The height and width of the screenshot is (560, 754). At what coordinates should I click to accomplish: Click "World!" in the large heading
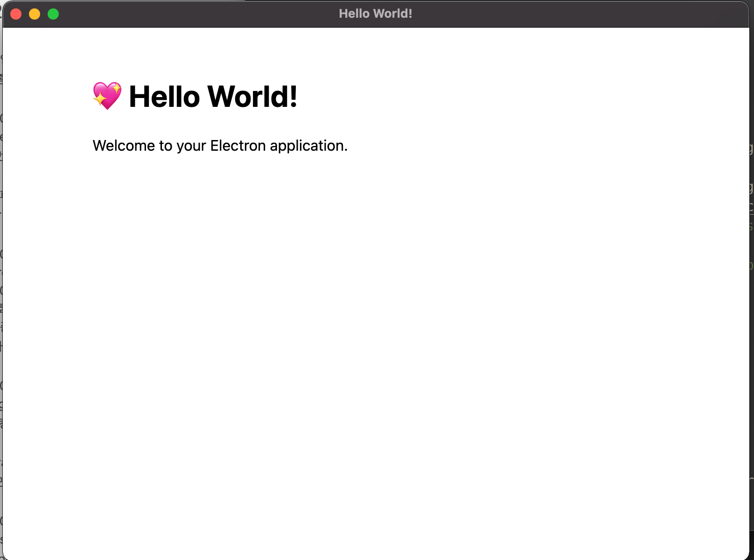coord(252,97)
